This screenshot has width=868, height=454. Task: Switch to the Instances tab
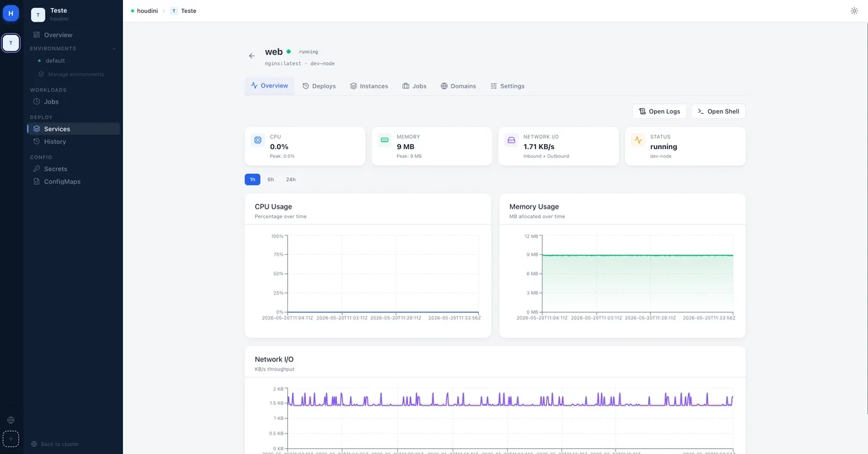coord(369,86)
